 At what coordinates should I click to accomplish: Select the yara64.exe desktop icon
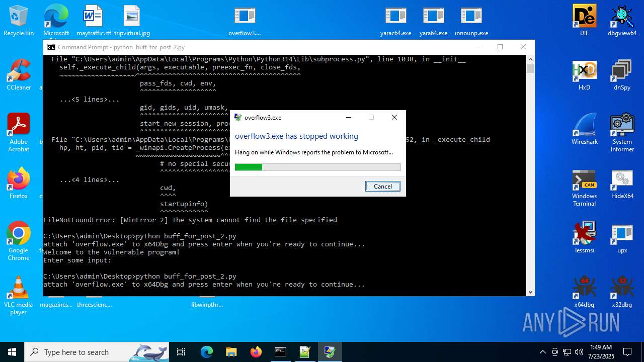click(x=433, y=21)
